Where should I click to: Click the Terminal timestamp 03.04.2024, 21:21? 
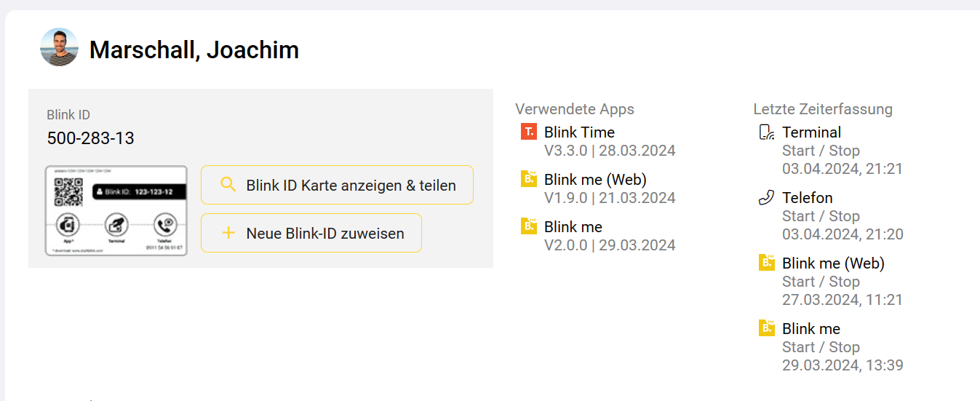[x=842, y=169]
